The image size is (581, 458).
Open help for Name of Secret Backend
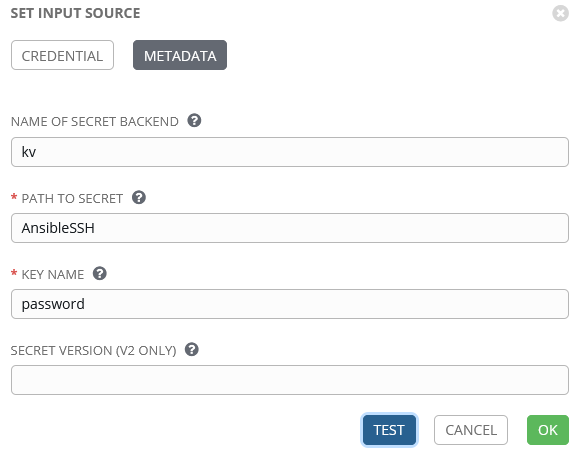pyautogui.click(x=194, y=120)
